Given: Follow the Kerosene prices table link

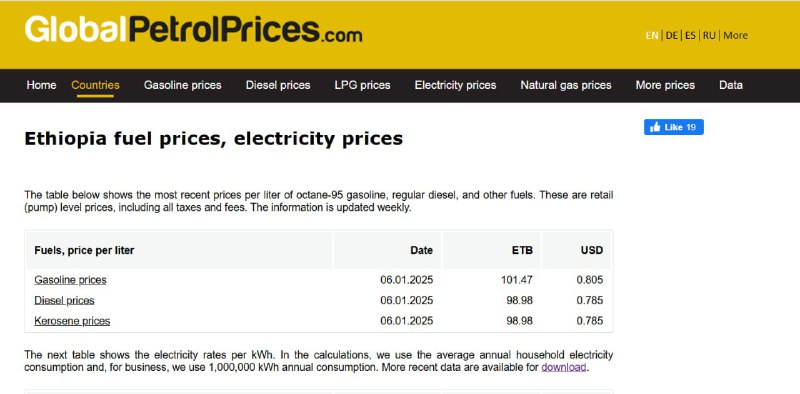Looking at the screenshot, I should click(72, 321).
